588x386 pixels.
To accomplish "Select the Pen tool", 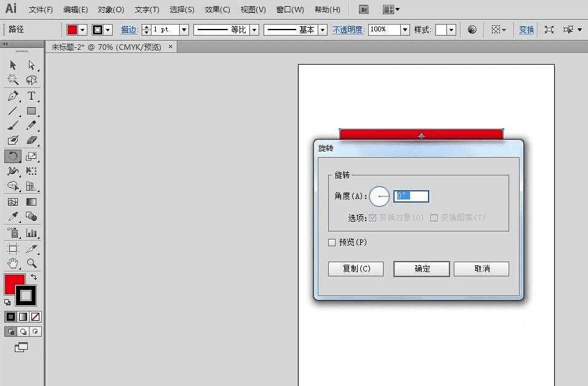I will pyautogui.click(x=13, y=95).
